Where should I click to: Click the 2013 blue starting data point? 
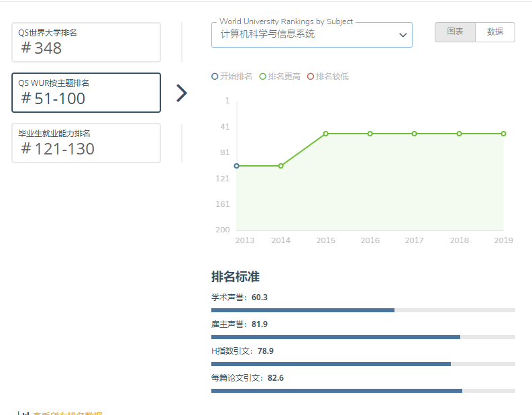coord(236,166)
